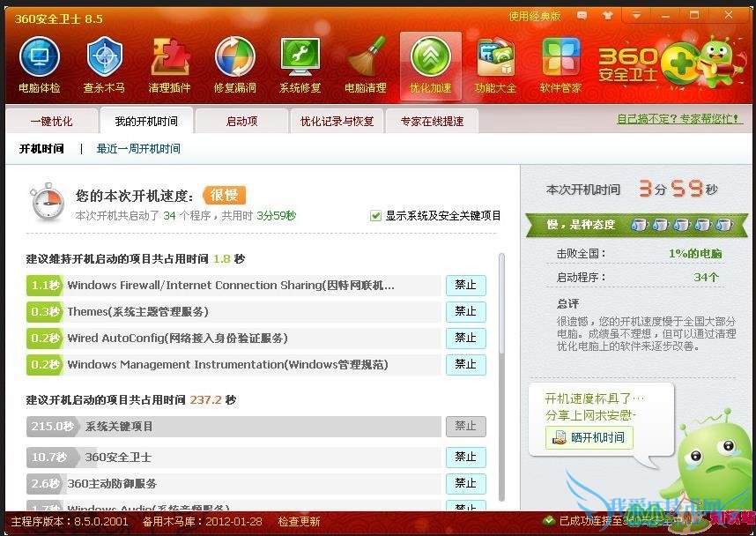Image resolution: width=756 pixels, height=536 pixels.
Task: Select Wired AutoConfig row text
Action: (x=177, y=339)
